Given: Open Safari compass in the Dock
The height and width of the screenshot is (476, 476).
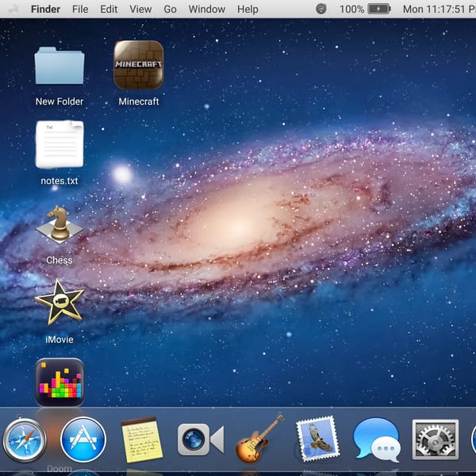Looking at the screenshot, I should pos(25,440).
